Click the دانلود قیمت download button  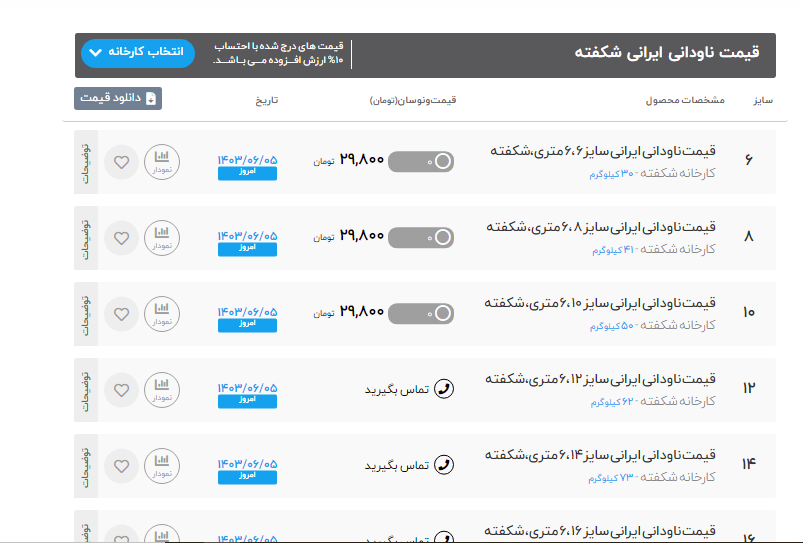pyautogui.click(x=118, y=98)
